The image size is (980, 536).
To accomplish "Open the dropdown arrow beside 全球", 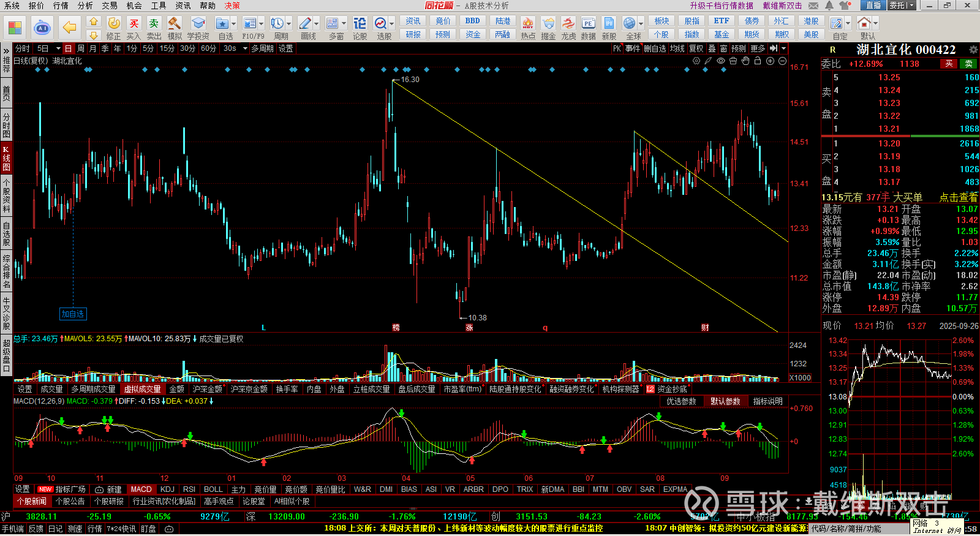I will pos(639,24).
